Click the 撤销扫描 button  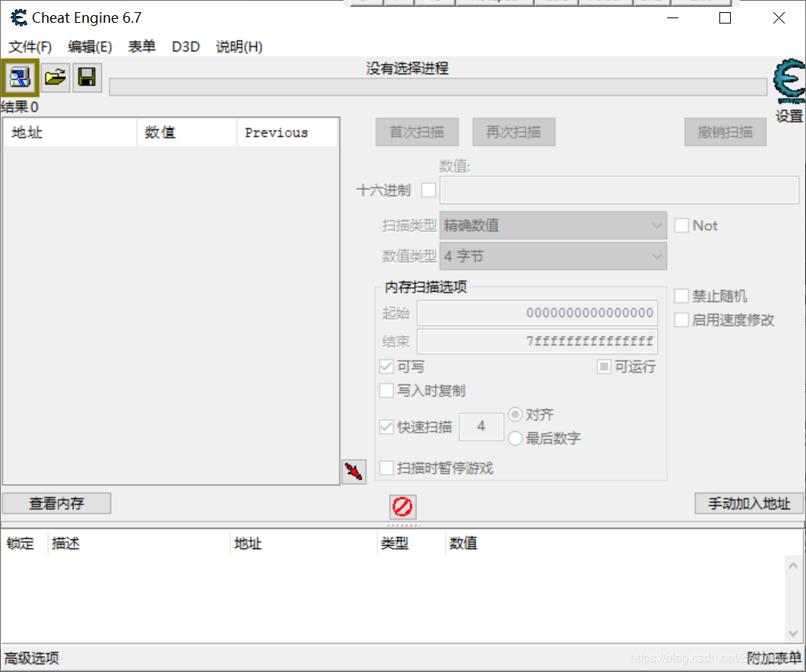point(725,132)
